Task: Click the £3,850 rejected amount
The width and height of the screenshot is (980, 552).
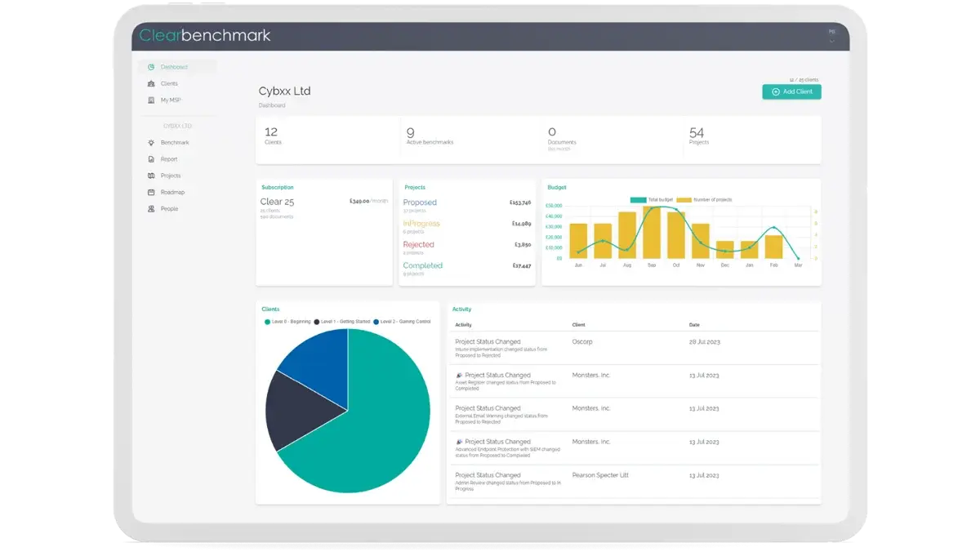Action: [x=523, y=245]
